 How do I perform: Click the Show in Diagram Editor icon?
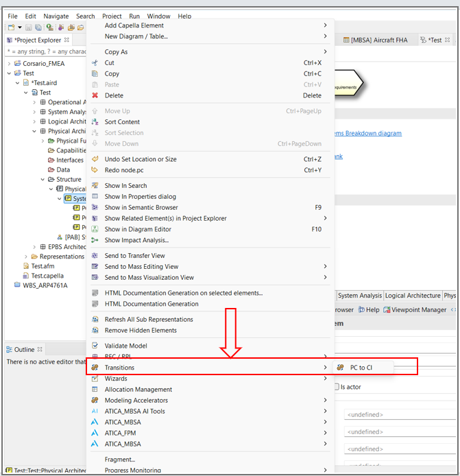[x=95, y=229]
